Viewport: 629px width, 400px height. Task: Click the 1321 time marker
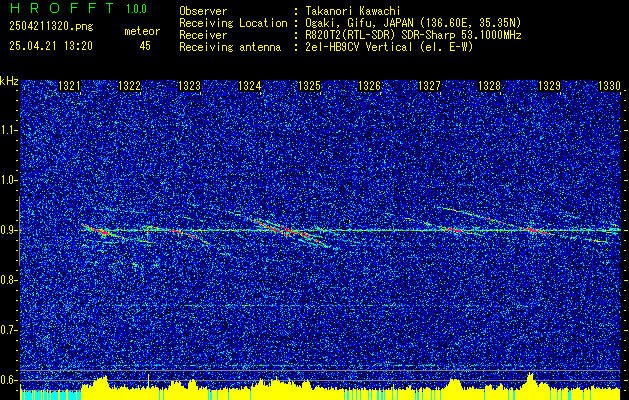click(69, 85)
